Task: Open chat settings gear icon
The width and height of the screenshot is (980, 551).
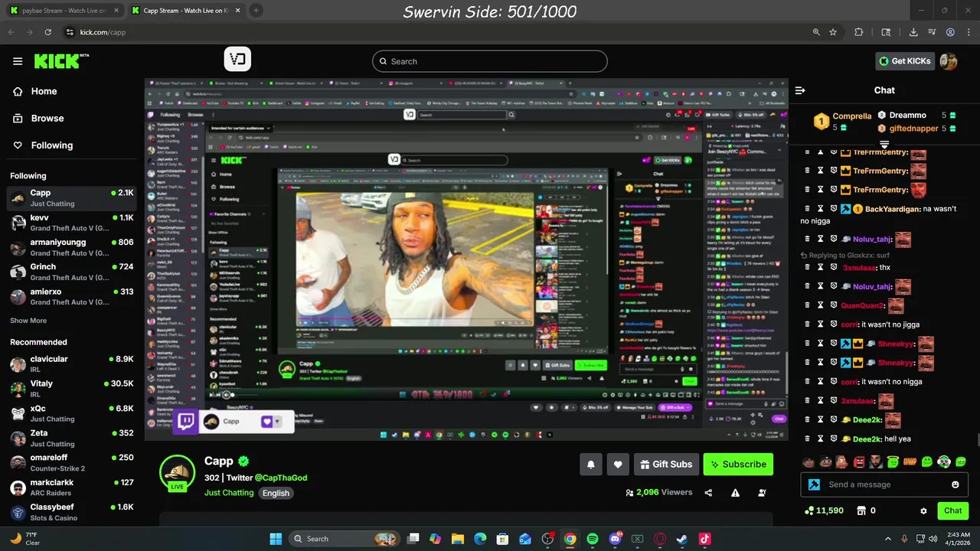Action: click(923, 510)
